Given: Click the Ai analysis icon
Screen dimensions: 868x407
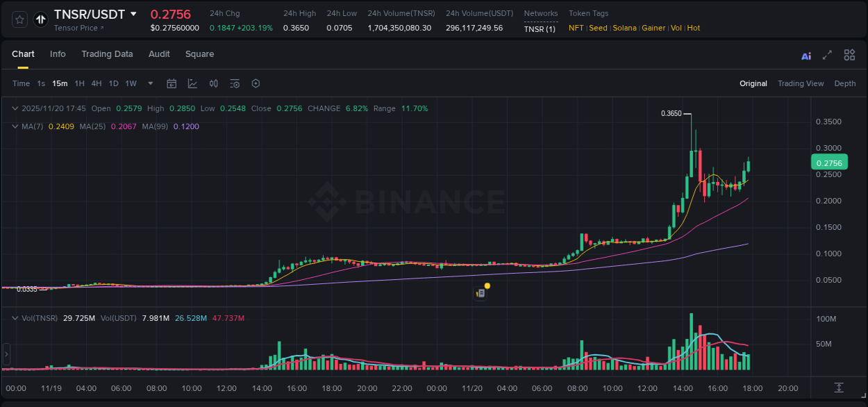Looking at the screenshot, I should [x=806, y=55].
